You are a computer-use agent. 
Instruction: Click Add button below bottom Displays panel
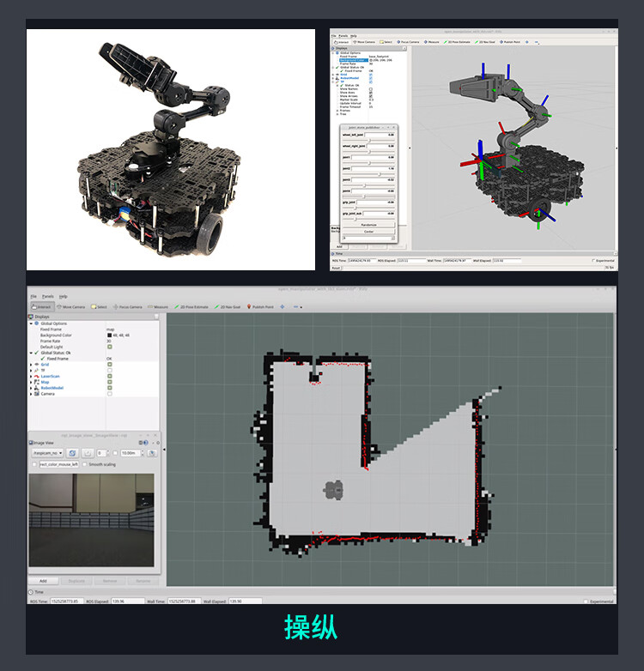pos(43,581)
